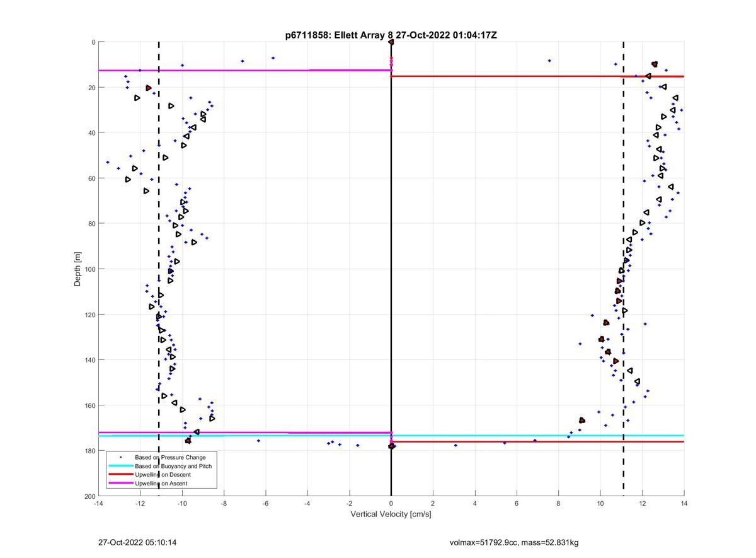Click legend entry 'Based on Buoyancy and Pitch'

[173, 466]
